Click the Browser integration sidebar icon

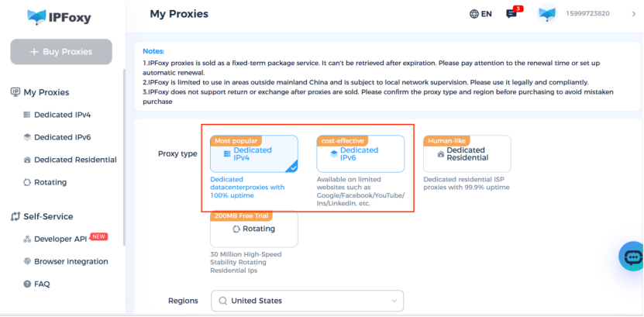click(x=27, y=262)
